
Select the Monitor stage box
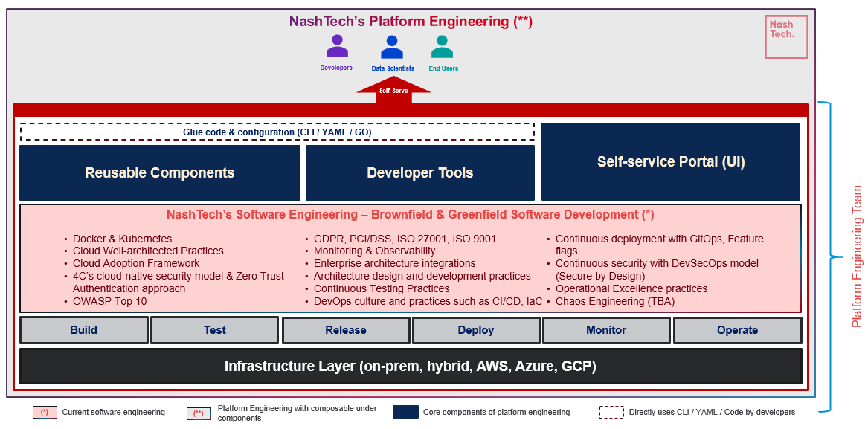tap(606, 330)
